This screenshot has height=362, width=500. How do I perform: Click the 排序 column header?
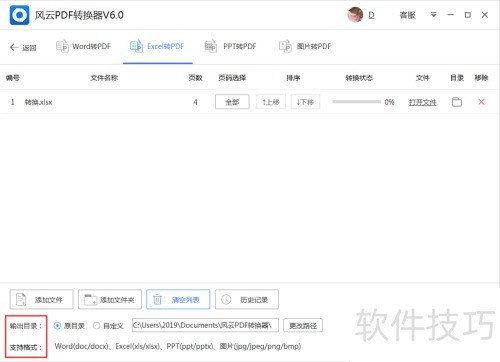point(293,78)
